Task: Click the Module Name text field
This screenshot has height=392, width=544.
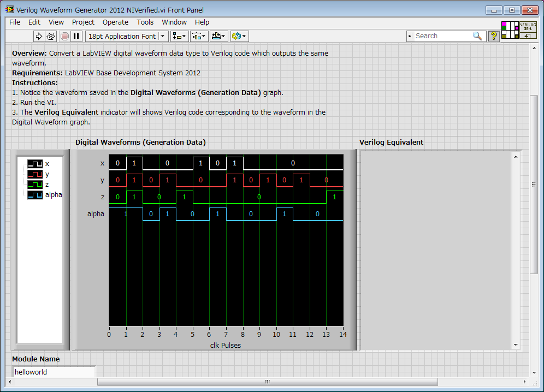Action: [x=54, y=372]
